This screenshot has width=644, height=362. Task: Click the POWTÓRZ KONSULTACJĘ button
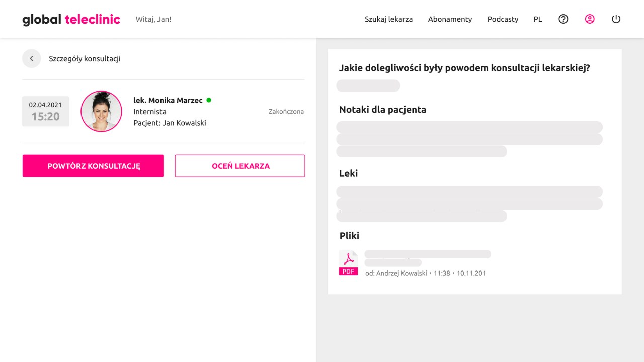(93, 166)
